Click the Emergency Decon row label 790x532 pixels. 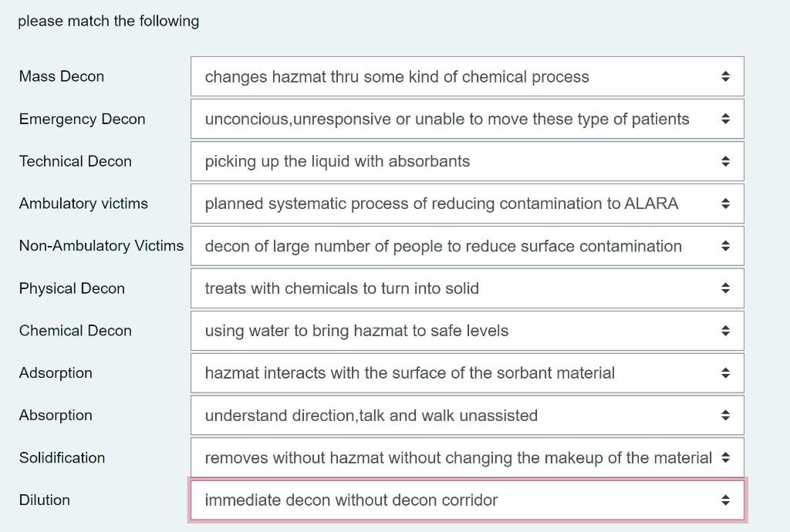coord(82,119)
